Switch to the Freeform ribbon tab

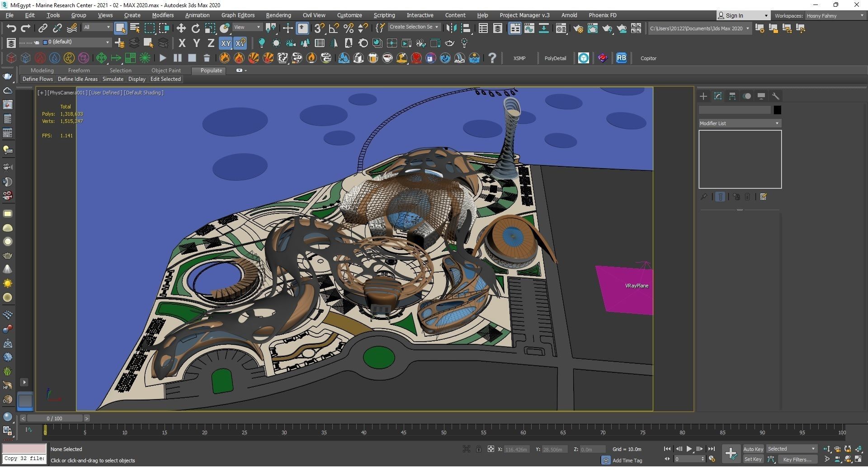click(x=79, y=70)
